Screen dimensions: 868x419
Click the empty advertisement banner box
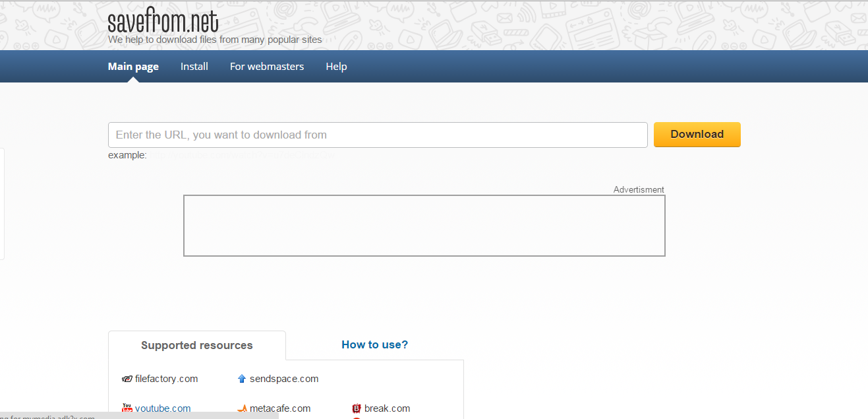coord(424,226)
